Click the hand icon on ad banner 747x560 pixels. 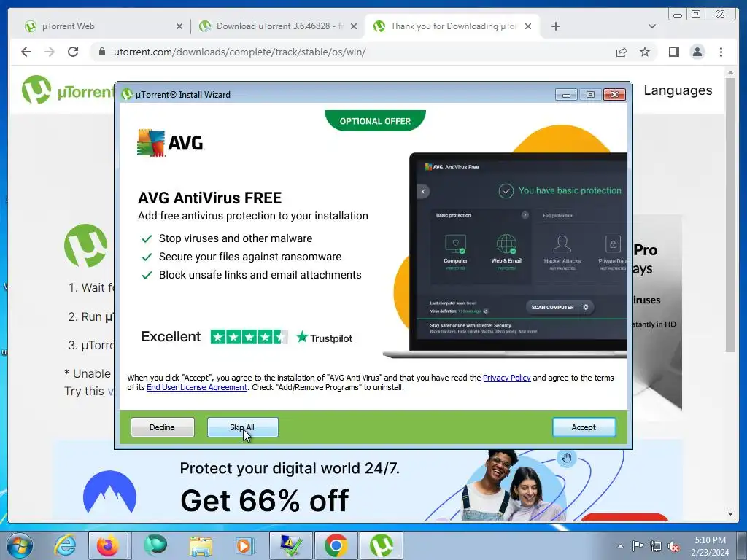[x=566, y=458]
